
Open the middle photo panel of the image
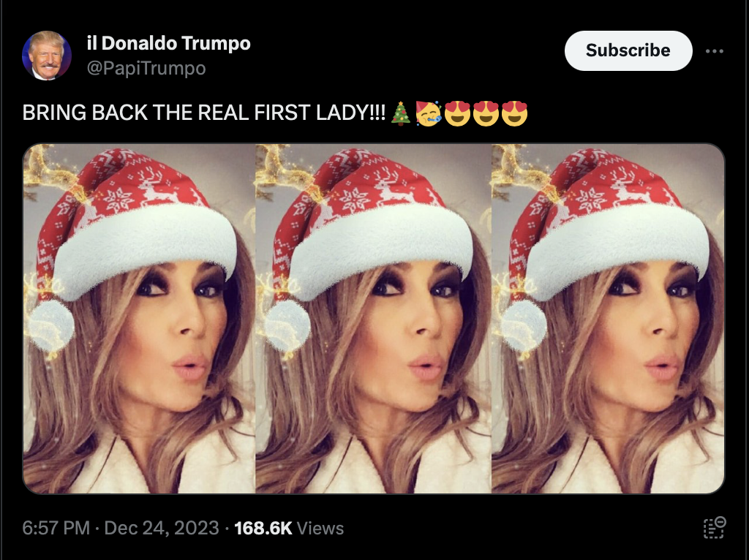(x=374, y=319)
